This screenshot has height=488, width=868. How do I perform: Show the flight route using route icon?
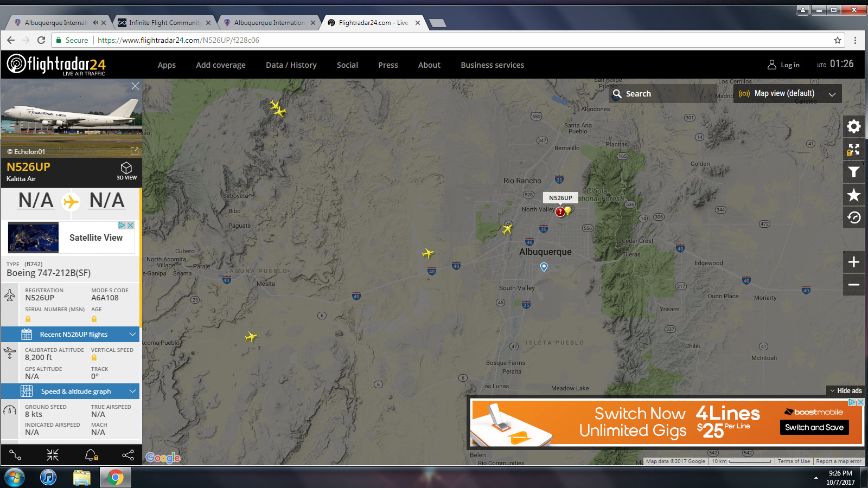tap(15, 455)
